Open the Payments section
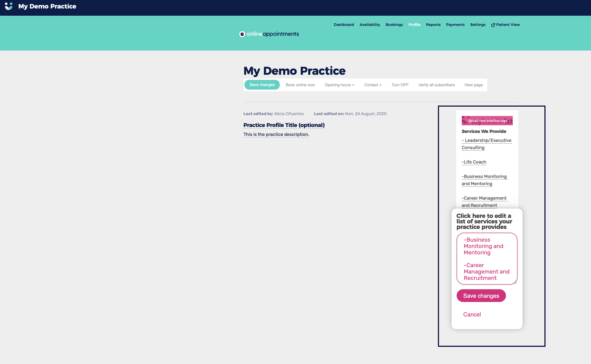Screen dimensions: 591x364 455,25
